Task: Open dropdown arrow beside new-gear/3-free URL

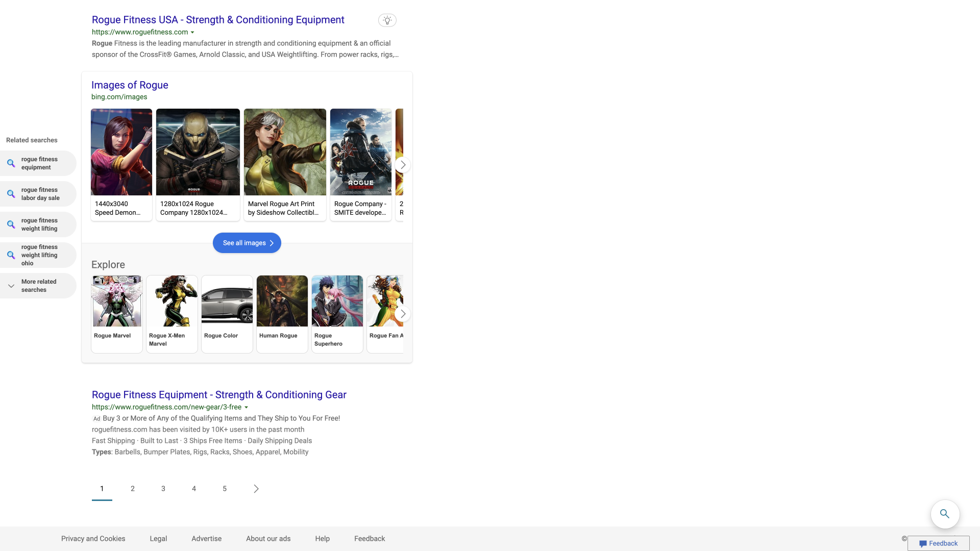Action: 246,407
